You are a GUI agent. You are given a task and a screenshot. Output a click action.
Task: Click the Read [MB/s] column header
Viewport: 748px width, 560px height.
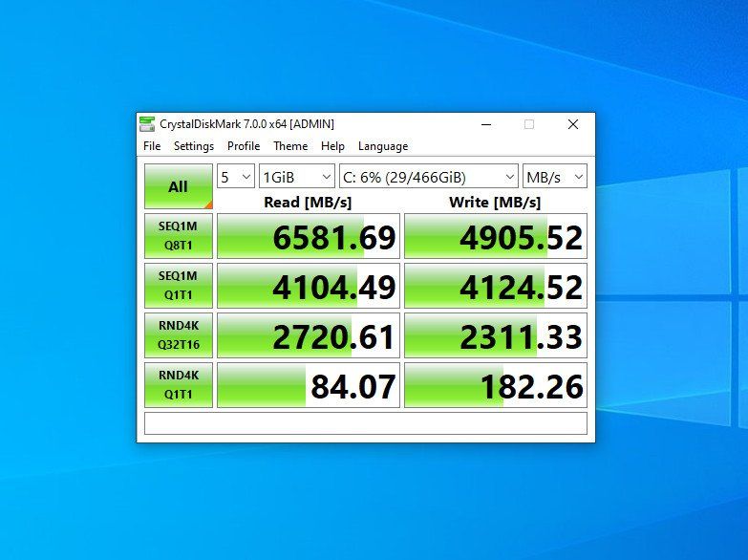click(308, 203)
